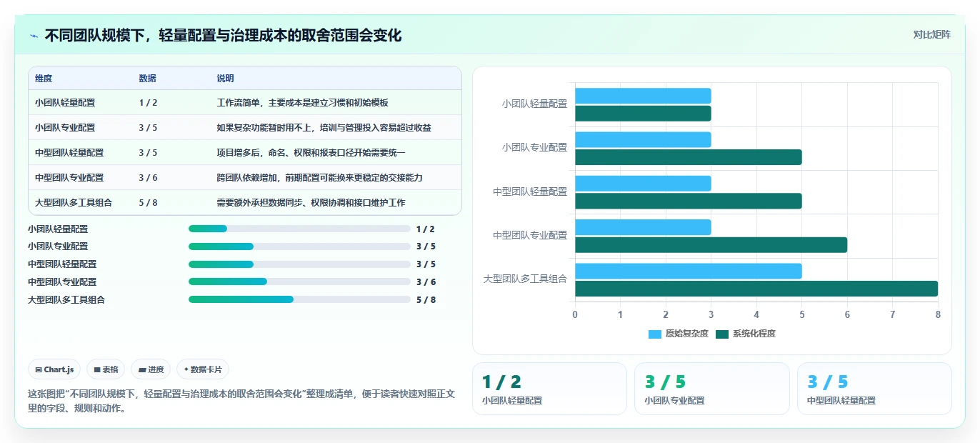This screenshot has height=443, width=980.
Task: Click the 中型团队轻量配置 progress bar
Action: [299, 264]
